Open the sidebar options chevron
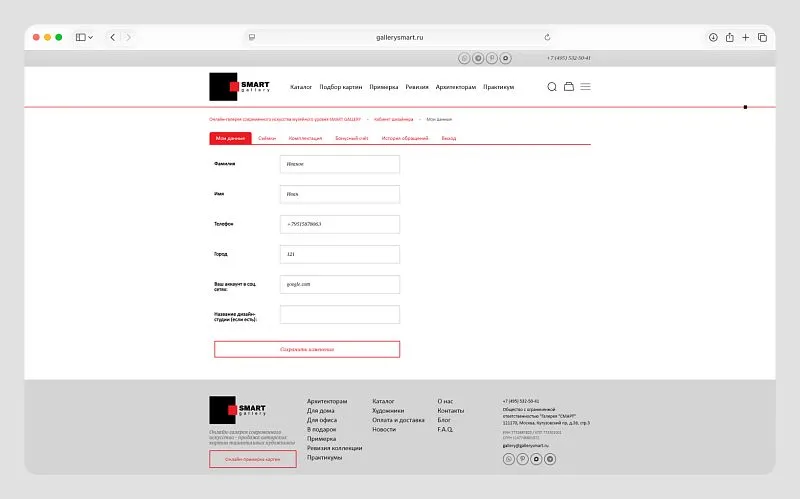The width and height of the screenshot is (800, 499). pyautogui.click(x=90, y=37)
